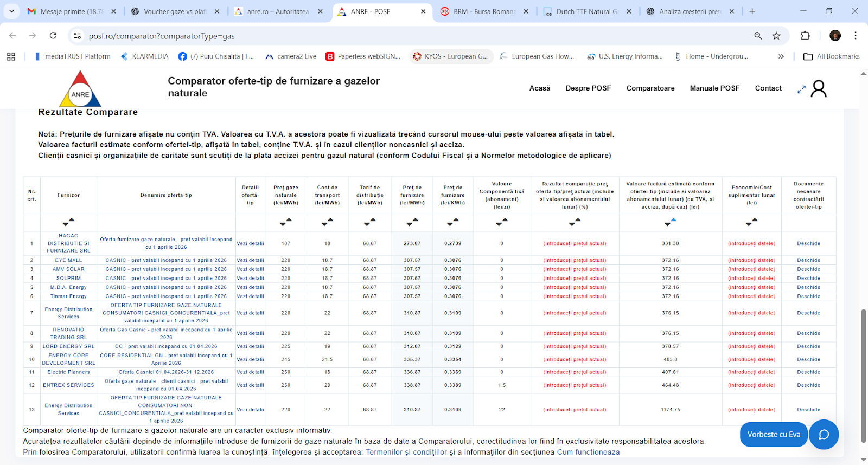This screenshot has width=868, height=465.
Task: Click the zoom magnifier icon in address bar
Action: (x=758, y=36)
